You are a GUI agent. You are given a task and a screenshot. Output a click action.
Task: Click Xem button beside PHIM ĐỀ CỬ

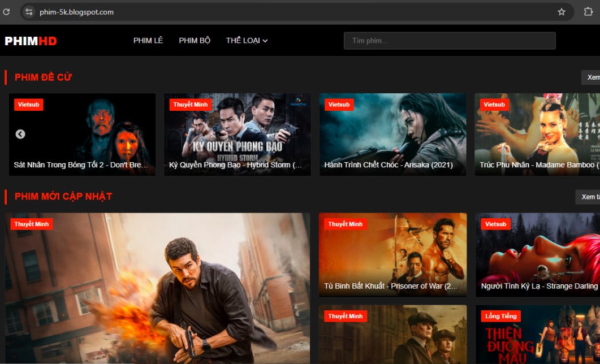(x=591, y=77)
